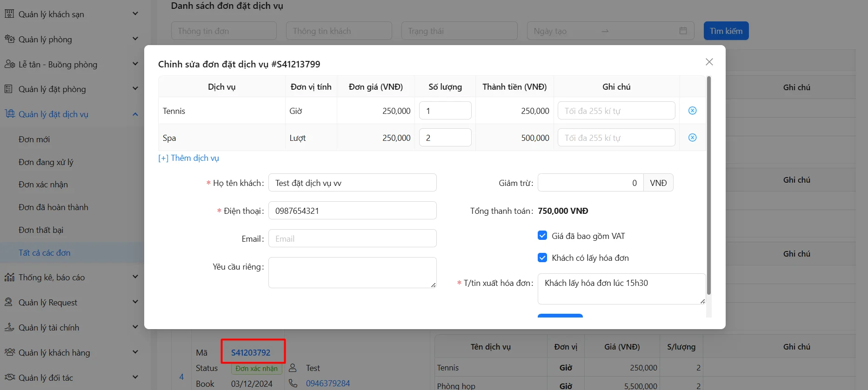The height and width of the screenshot is (390, 868).
Task: Open Đơn mới submenu item
Action: click(34, 139)
